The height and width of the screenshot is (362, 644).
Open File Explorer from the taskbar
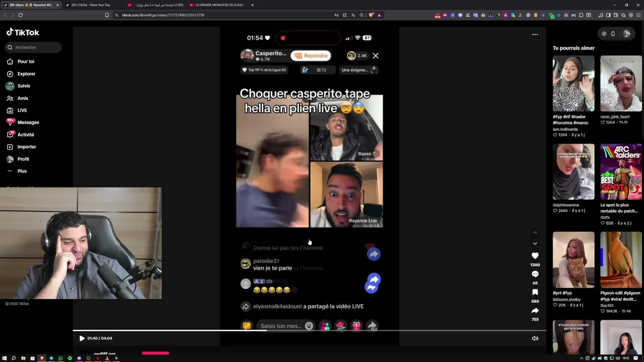(x=23, y=358)
